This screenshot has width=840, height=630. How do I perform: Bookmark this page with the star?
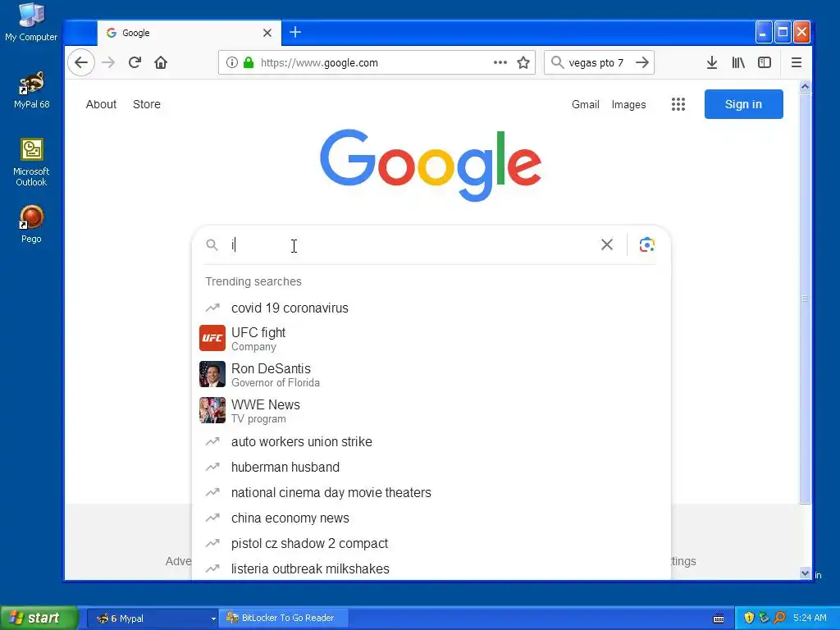(x=523, y=62)
